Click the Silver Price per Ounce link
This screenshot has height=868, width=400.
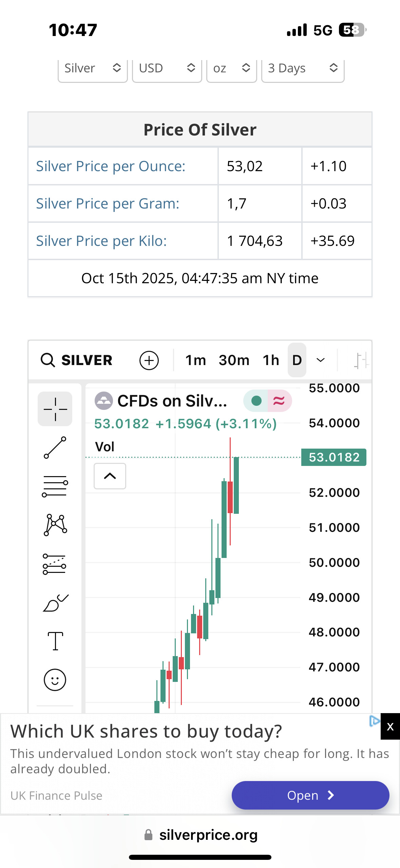click(x=111, y=166)
